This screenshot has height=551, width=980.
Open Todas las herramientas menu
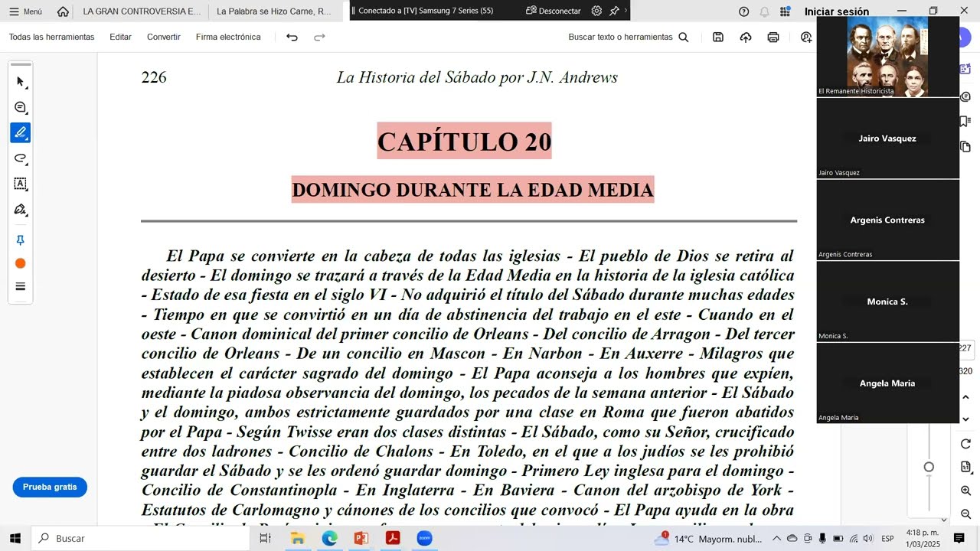[x=52, y=37]
